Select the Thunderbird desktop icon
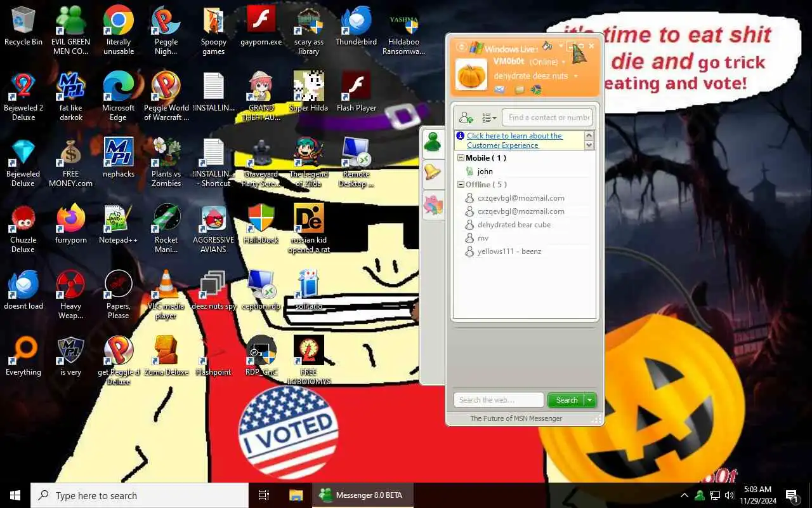This screenshot has height=508, width=812. tap(356, 26)
